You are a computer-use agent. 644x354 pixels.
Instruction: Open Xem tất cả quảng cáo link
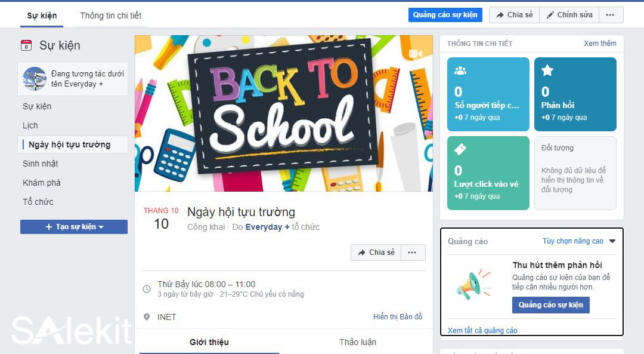point(482,330)
